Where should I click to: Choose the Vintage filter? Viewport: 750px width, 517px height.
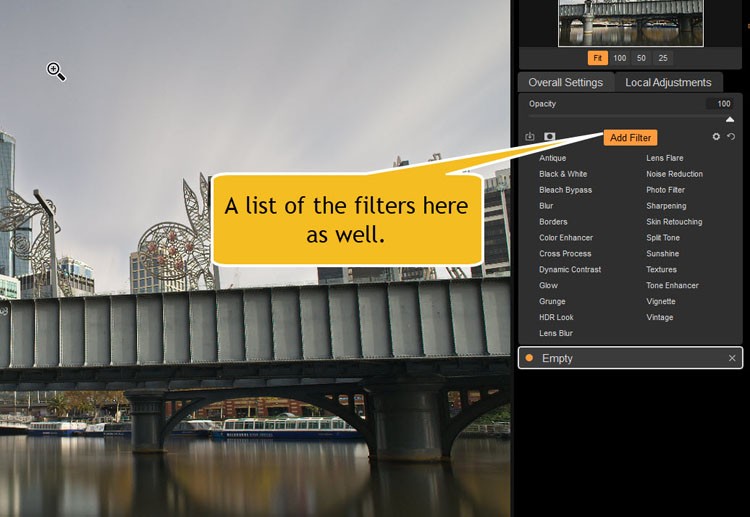(659, 317)
